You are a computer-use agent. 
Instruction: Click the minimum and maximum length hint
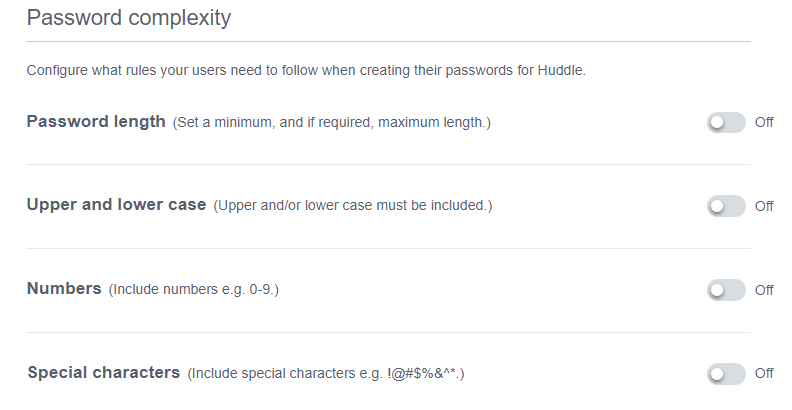(x=332, y=123)
